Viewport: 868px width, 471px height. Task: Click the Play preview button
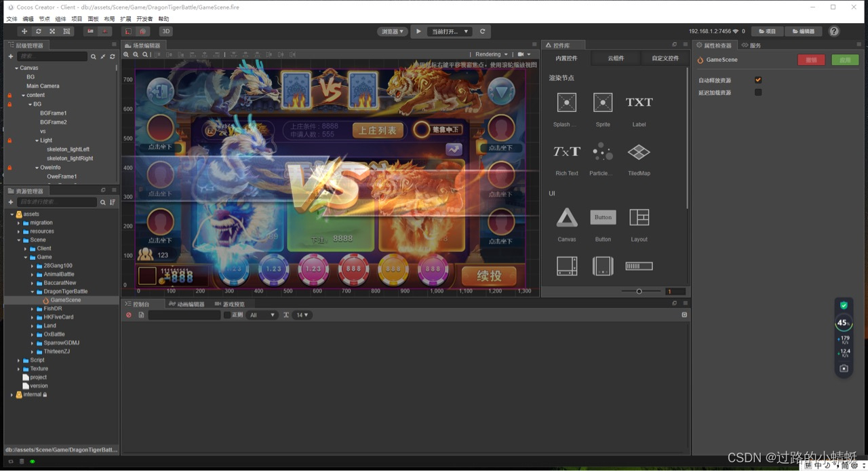click(418, 31)
